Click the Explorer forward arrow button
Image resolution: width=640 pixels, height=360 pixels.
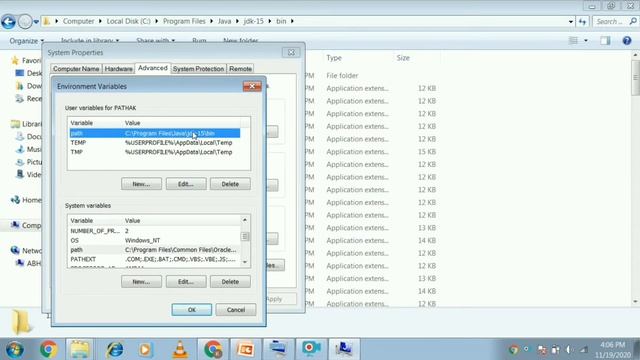point(25,22)
